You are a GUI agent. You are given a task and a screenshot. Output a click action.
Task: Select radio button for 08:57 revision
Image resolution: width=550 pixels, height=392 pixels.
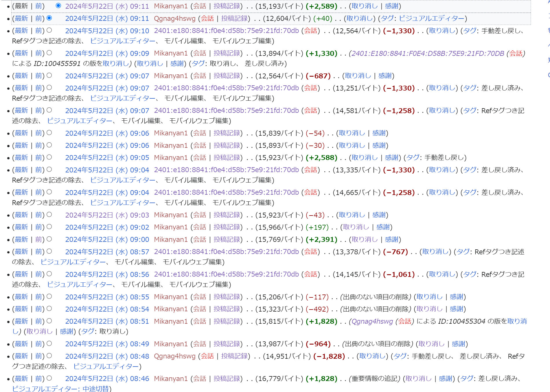tap(49, 251)
